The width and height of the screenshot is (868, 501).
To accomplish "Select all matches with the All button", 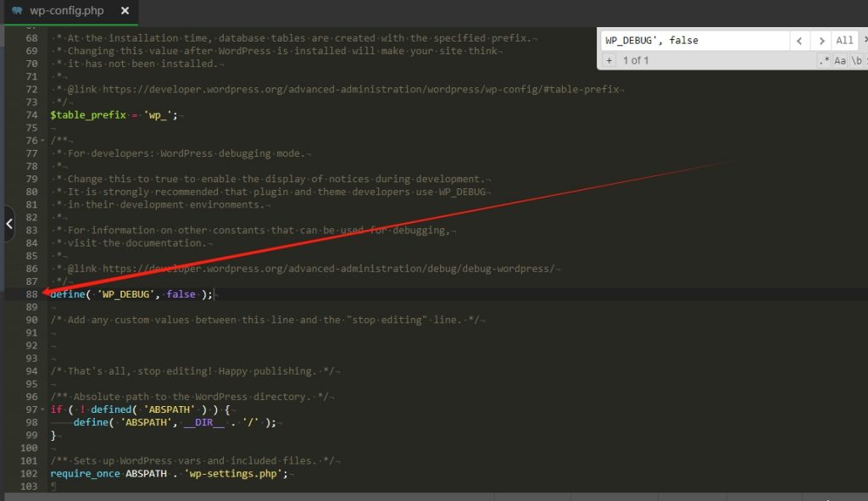I will pos(844,40).
